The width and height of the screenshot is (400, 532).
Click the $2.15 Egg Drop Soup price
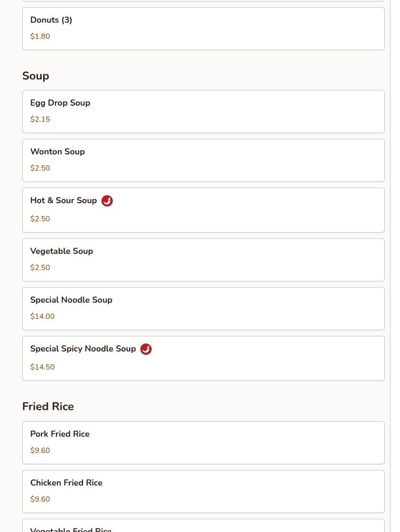click(x=40, y=119)
